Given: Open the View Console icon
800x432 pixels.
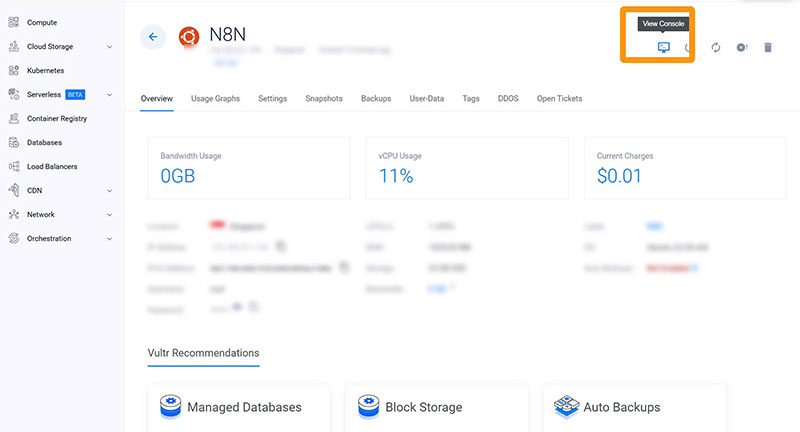Looking at the screenshot, I should (x=663, y=48).
